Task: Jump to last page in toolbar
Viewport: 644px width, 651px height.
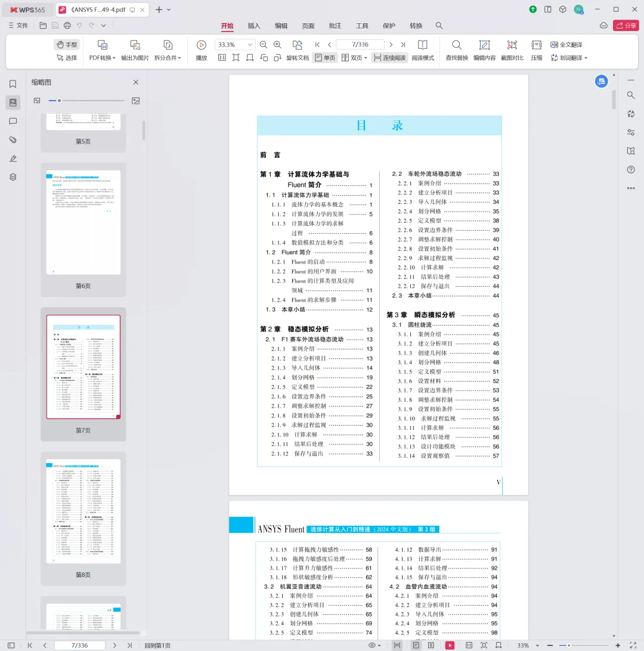Action: 402,45
